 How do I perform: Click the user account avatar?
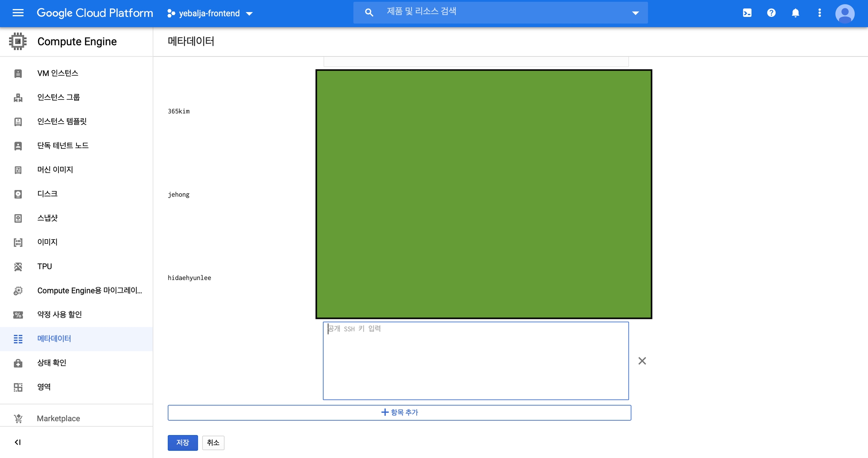coord(845,14)
